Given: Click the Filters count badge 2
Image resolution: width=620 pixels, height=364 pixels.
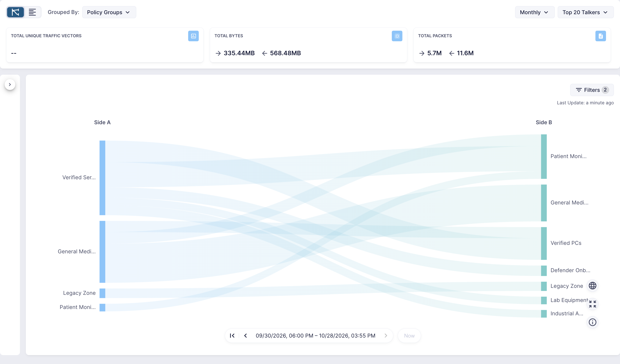Looking at the screenshot, I should point(605,90).
